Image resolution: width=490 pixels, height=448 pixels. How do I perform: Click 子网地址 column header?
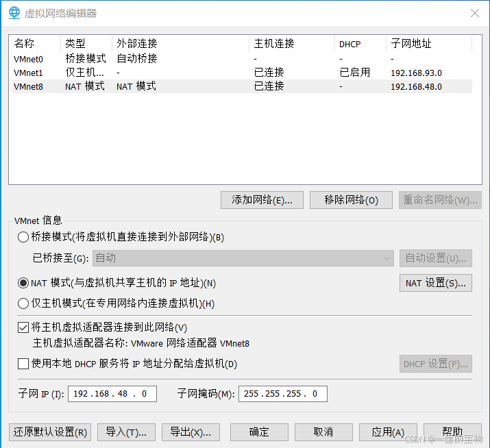click(x=429, y=43)
